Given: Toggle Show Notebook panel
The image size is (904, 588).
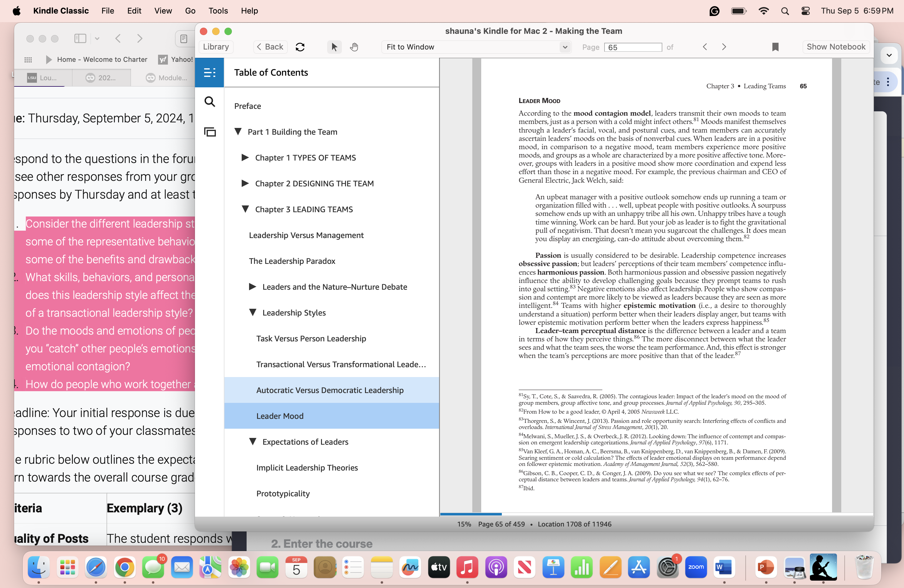Looking at the screenshot, I should (836, 47).
